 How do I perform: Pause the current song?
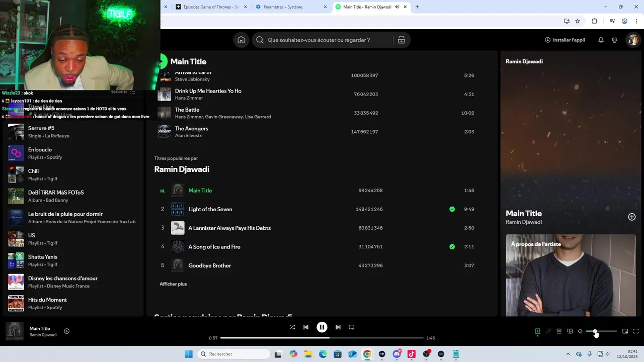coord(322,327)
